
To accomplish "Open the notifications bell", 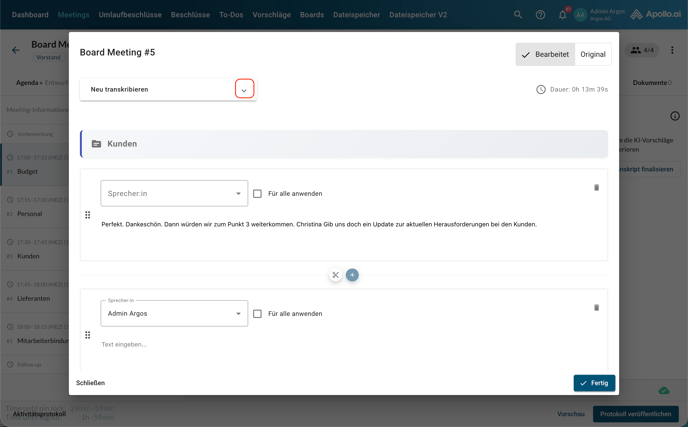I will 562,15.
